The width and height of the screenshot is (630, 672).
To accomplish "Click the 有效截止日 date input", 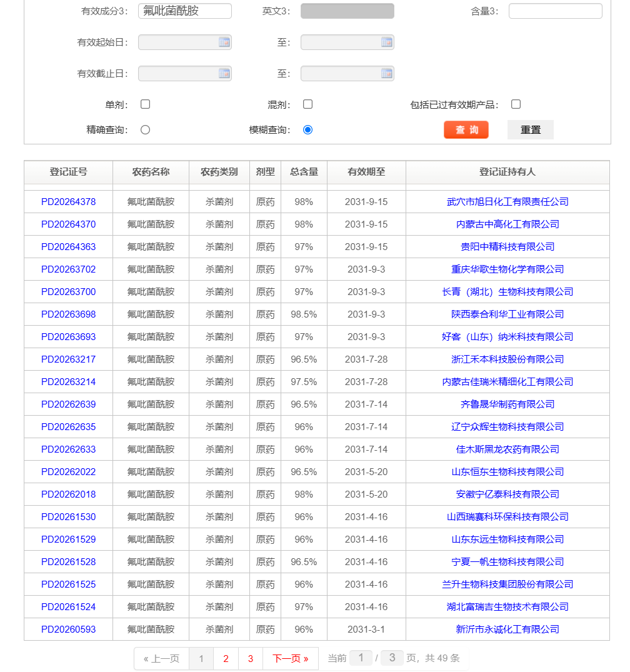I will pyautogui.click(x=185, y=73).
